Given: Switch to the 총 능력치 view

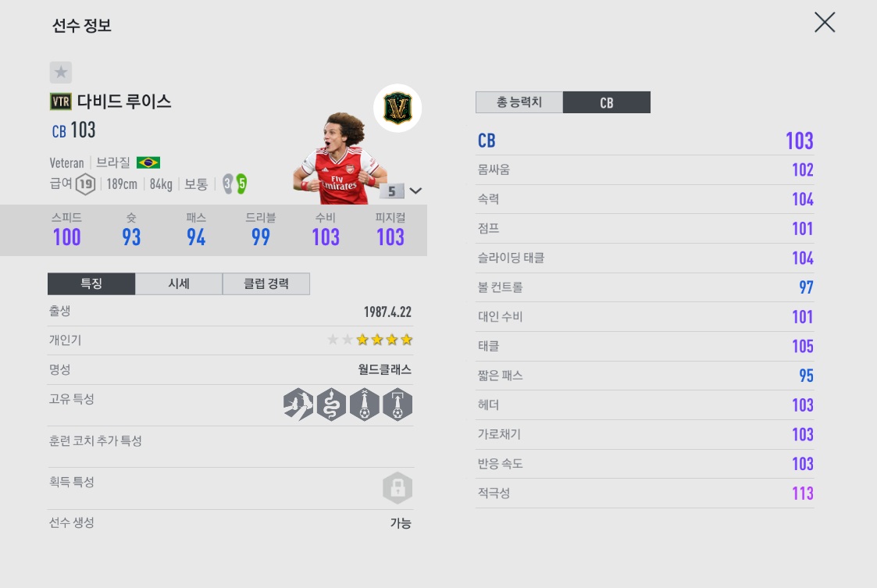Looking at the screenshot, I should click(519, 102).
